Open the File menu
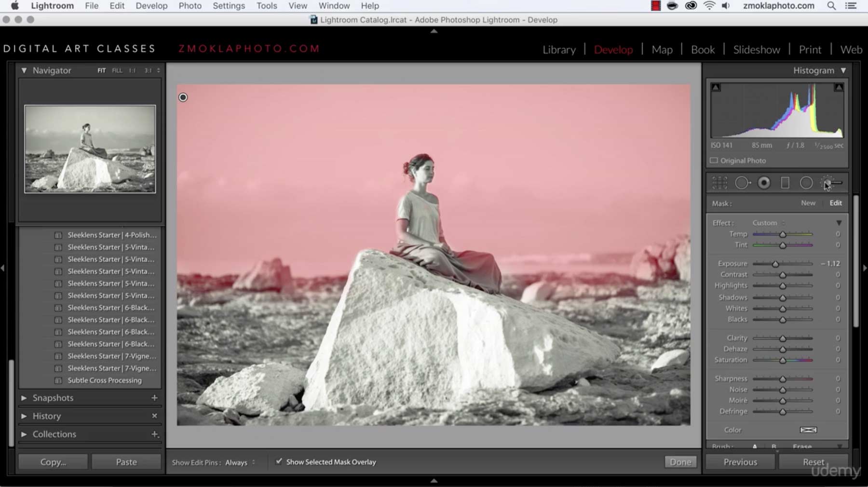The width and height of the screenshot is (868, 487). pos(92,6)
